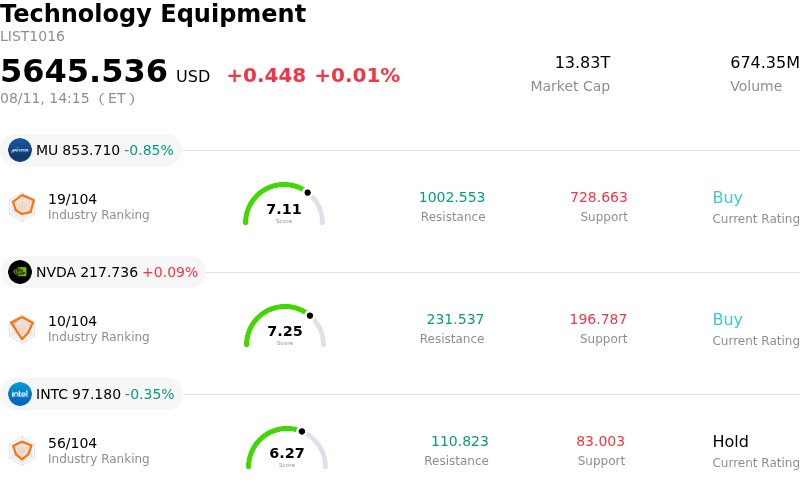
Task: Select MU resistance value 1002.553
Action: (x=452, y=198)
